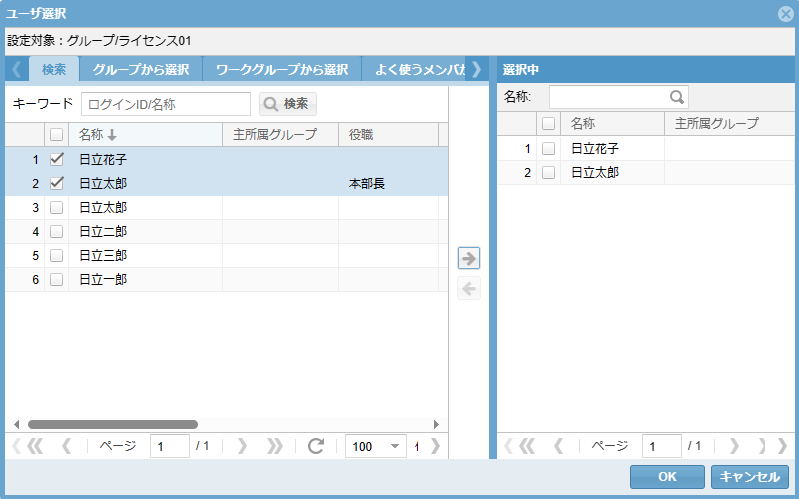The height and width of the screenshot is (499, 799).
Task: Click the horizontal scrollbar thumb
Action: (x=113, y=424)
